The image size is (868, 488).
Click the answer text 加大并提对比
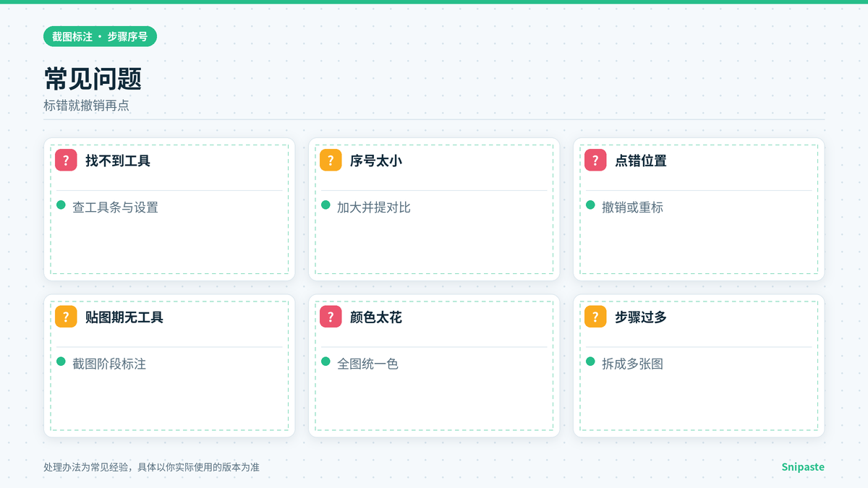pos(374,207)
